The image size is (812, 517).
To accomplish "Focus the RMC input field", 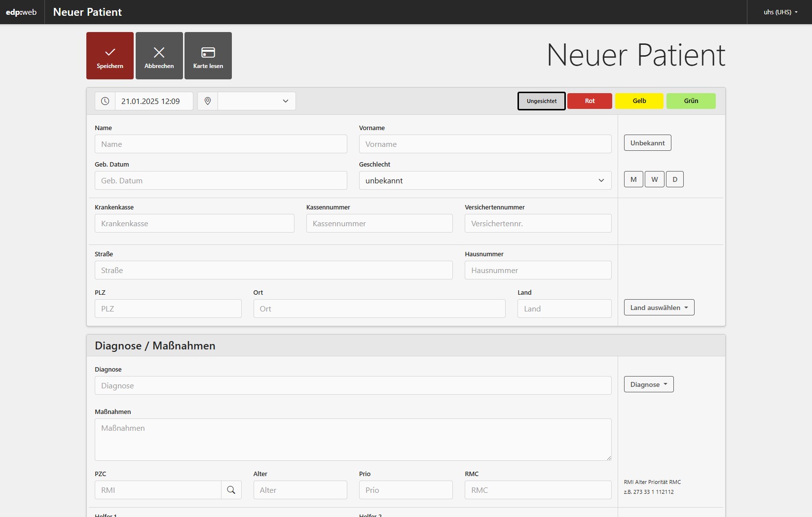I will point(538,490).
